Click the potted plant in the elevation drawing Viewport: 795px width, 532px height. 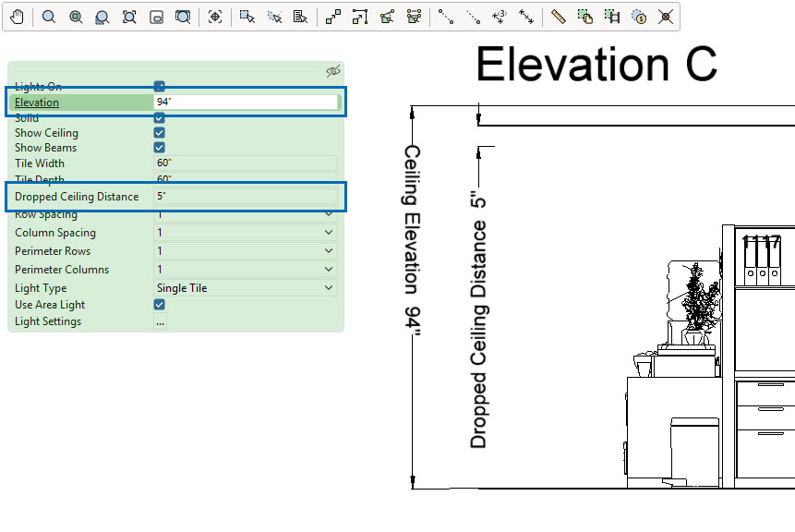click(699, 304)
